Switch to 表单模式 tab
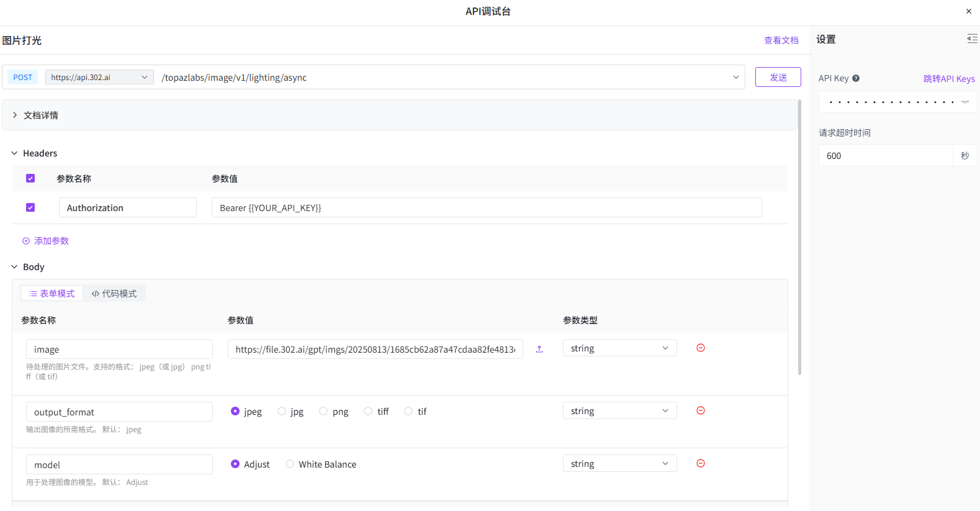The width and height of the screenshot is (980, 511). (x=52, y=294)
